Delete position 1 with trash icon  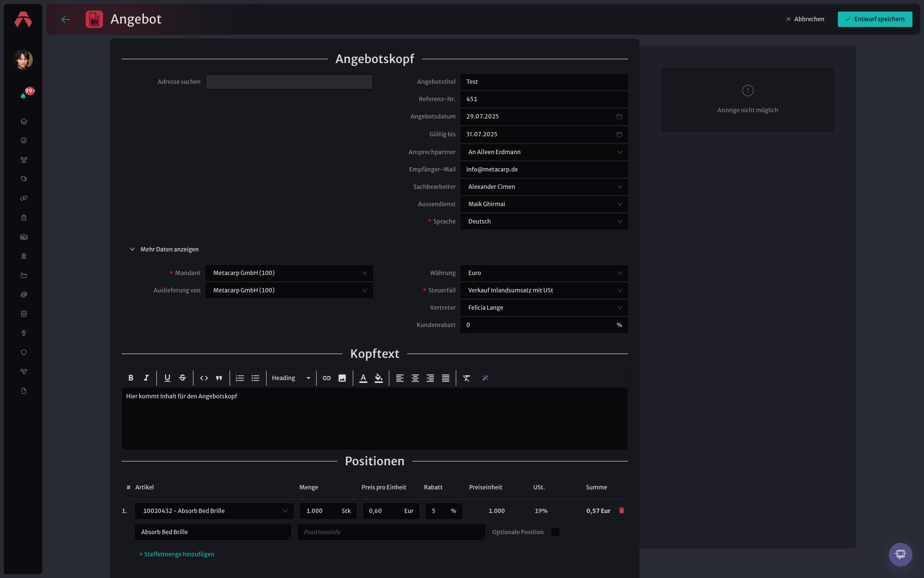pyautogui.click(x=621, y=511)
